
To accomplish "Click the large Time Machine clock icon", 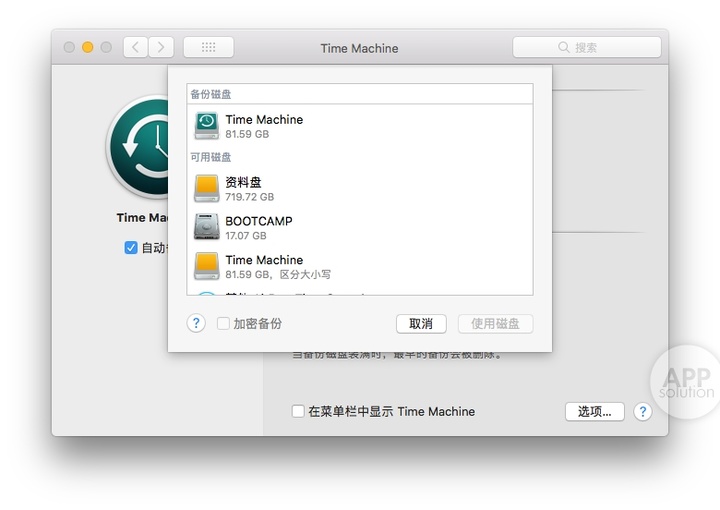I will click(138, 147).
